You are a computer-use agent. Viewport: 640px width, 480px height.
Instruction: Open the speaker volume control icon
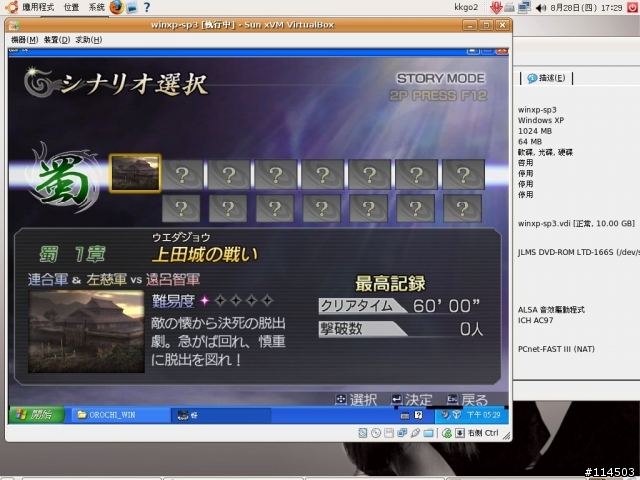click(x=540, y=7)
